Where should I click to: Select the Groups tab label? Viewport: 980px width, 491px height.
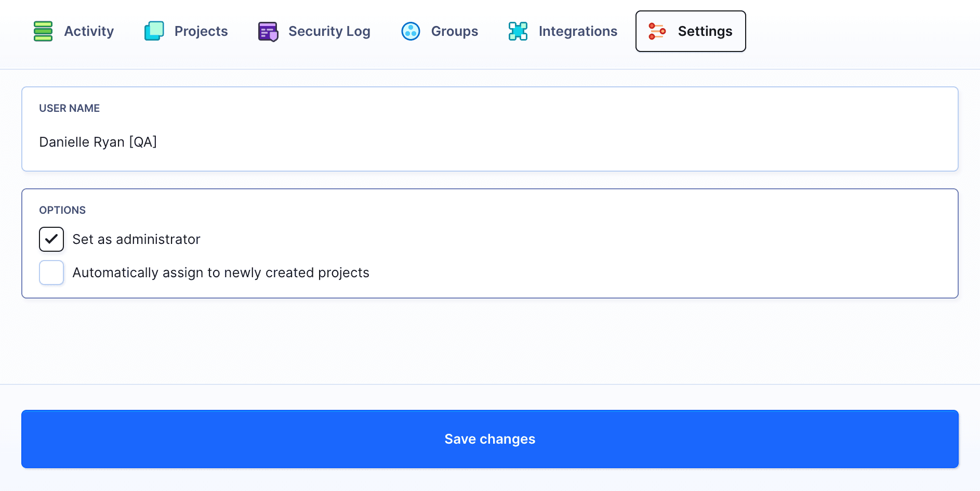pyautogui.click(x=455, y=31)
